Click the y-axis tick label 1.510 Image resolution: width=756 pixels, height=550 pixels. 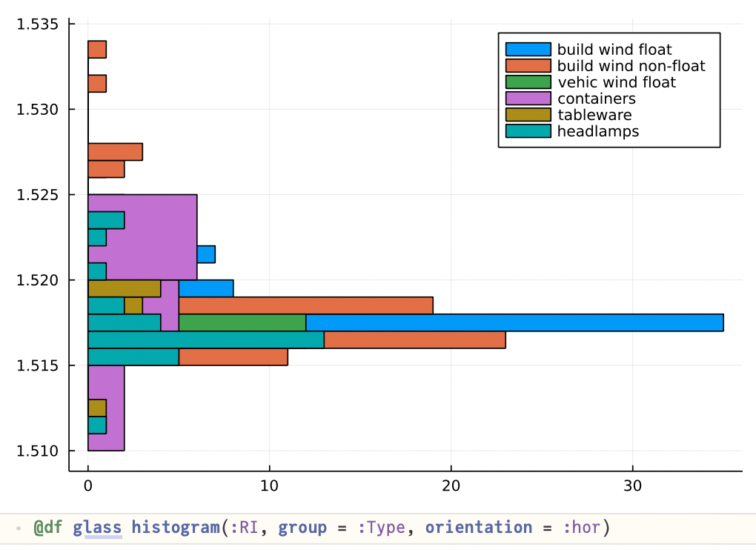tap(38, 451)
